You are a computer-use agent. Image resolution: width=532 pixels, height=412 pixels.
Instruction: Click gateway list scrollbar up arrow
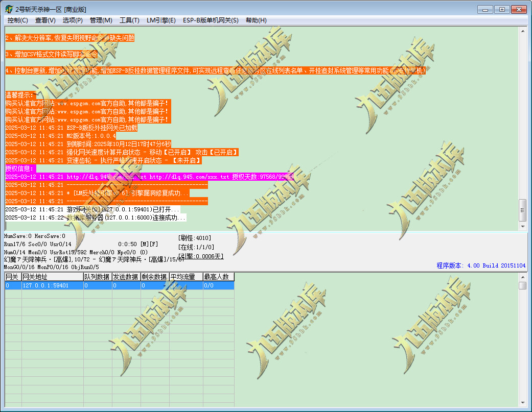pyautogui.click(x=523, y=277)
